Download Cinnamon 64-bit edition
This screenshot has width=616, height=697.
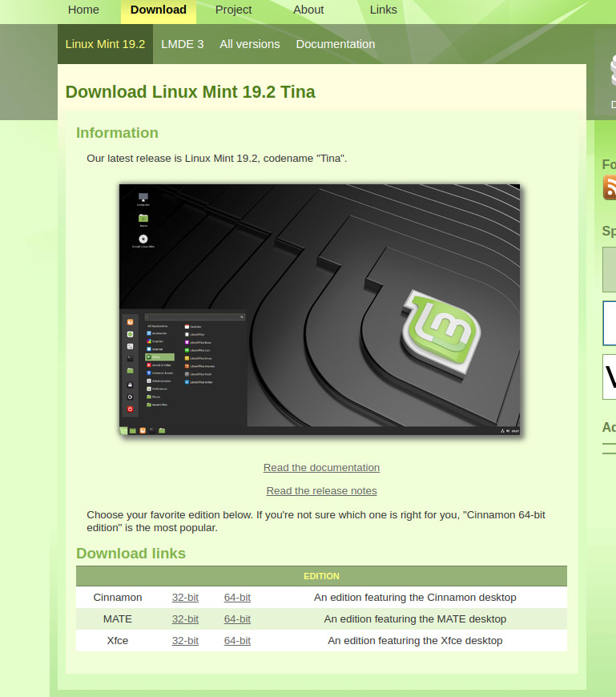[x=237, y=598]
